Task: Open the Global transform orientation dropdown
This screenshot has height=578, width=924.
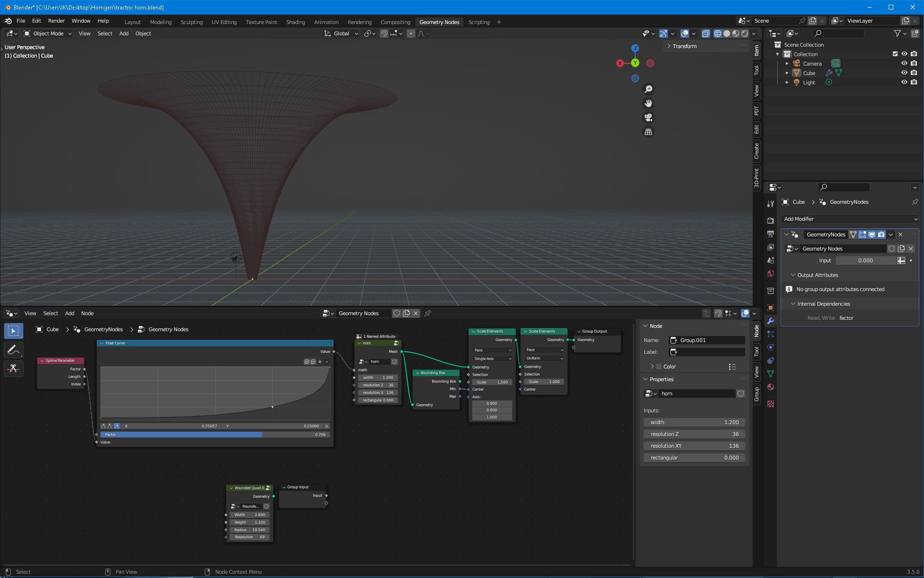Action: [x=341, y=34]
